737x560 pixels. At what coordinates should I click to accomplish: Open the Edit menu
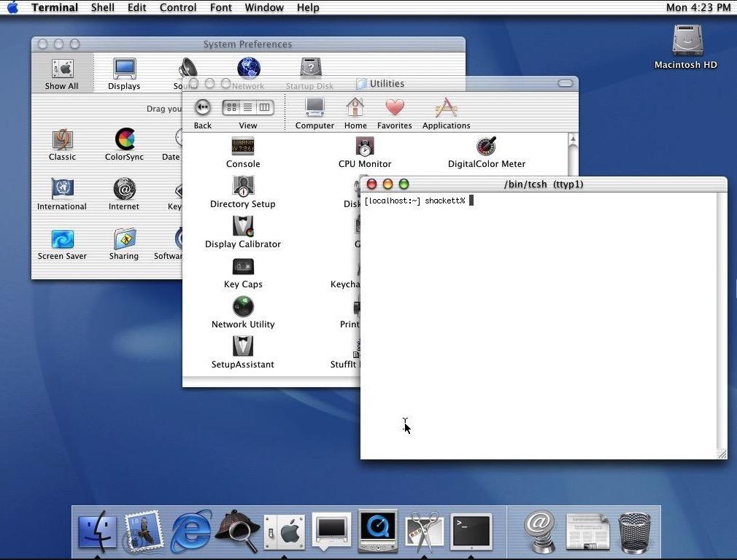point(136,7)
